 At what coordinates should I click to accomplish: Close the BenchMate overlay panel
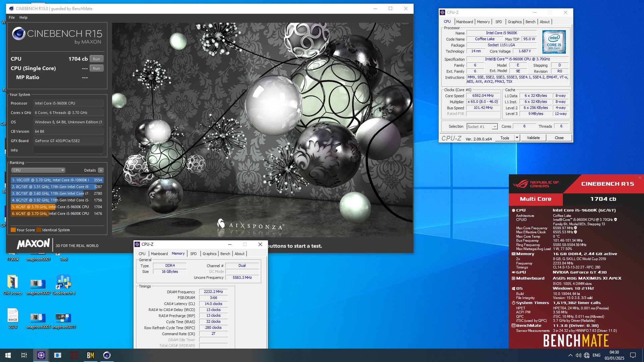pos(640,178)
